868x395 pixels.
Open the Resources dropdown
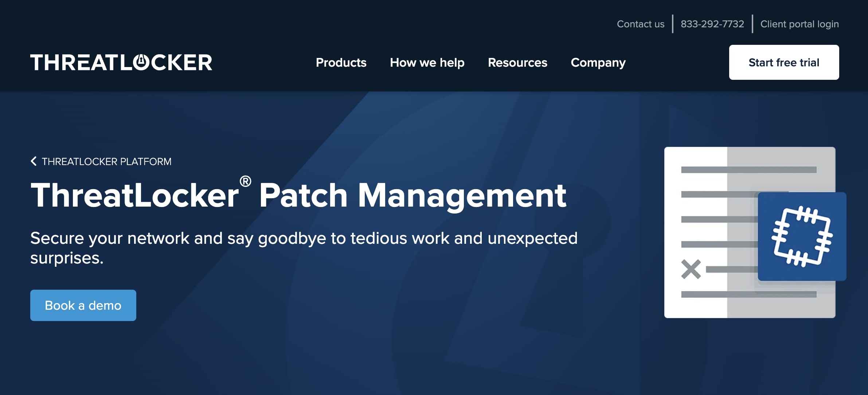tap(517, 63)
